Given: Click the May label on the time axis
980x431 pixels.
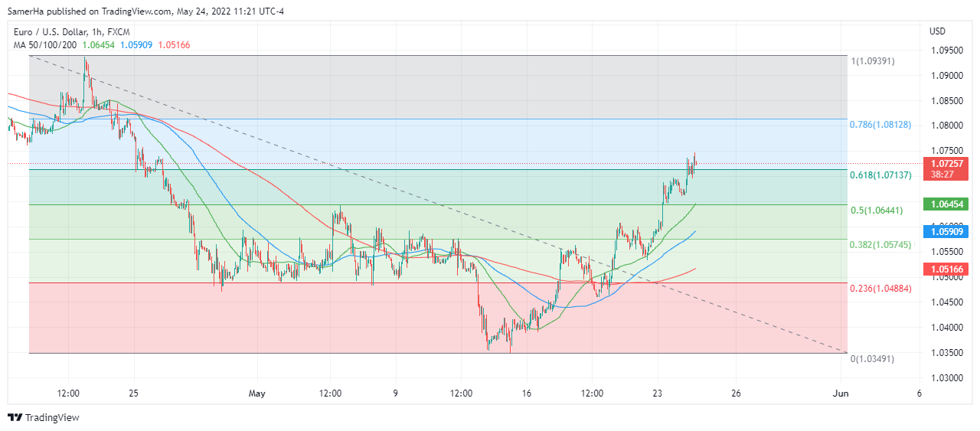Looking at the screenshot, I should tap(257, 393).
